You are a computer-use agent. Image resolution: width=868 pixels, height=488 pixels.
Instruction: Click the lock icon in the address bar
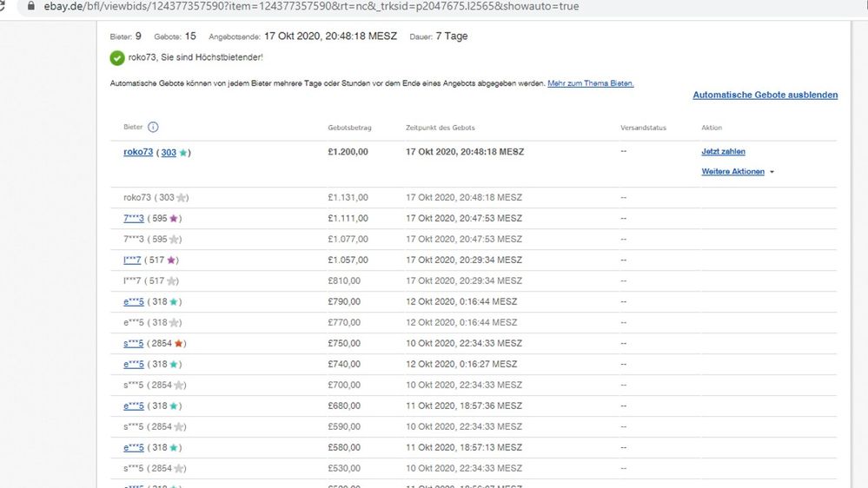coord(31,6)
